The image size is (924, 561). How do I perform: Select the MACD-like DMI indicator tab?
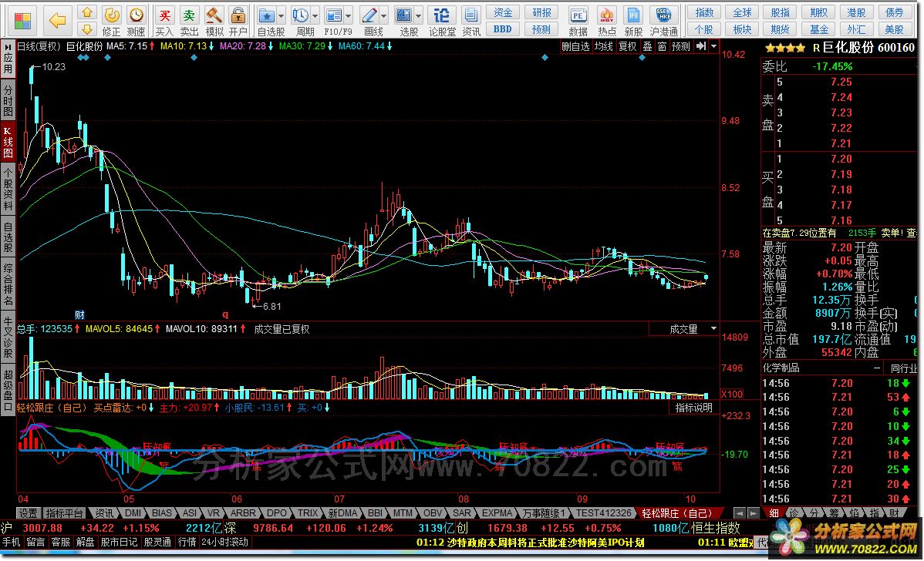(x=133, y=513)
